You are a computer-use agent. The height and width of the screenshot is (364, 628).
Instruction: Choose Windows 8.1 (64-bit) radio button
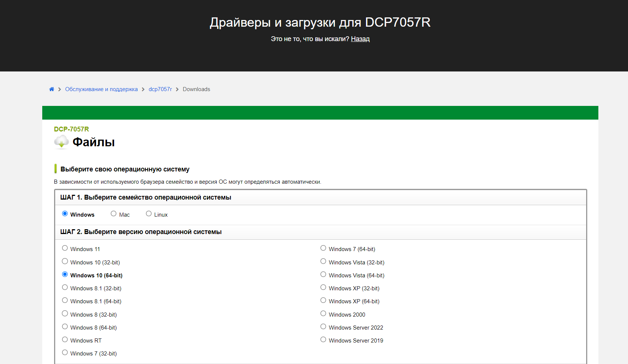65,300
